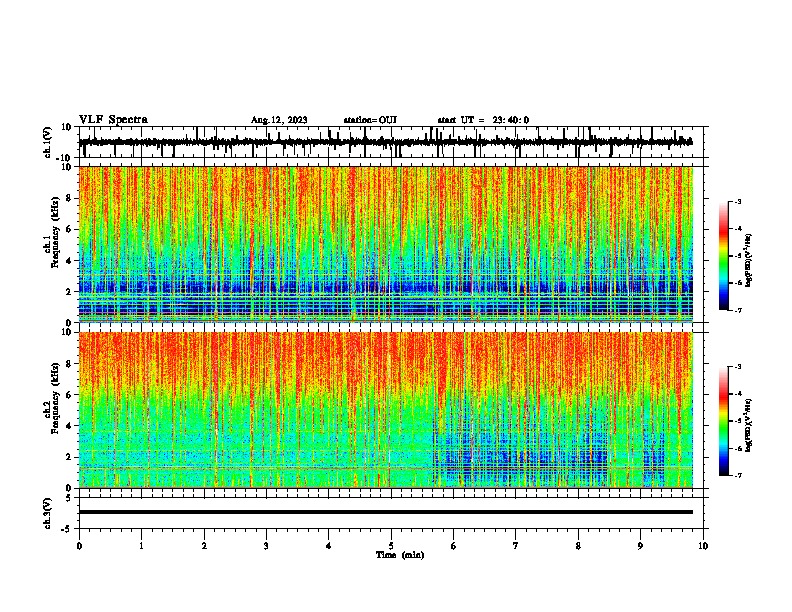
Task: Click the time axis tick label '5'
Action: [x=391, y=546]
